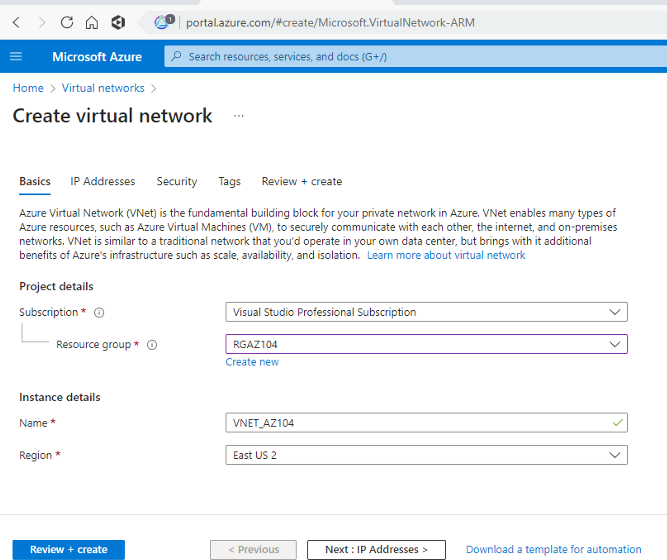Open the Subscription dropdown

pos(426,312)
